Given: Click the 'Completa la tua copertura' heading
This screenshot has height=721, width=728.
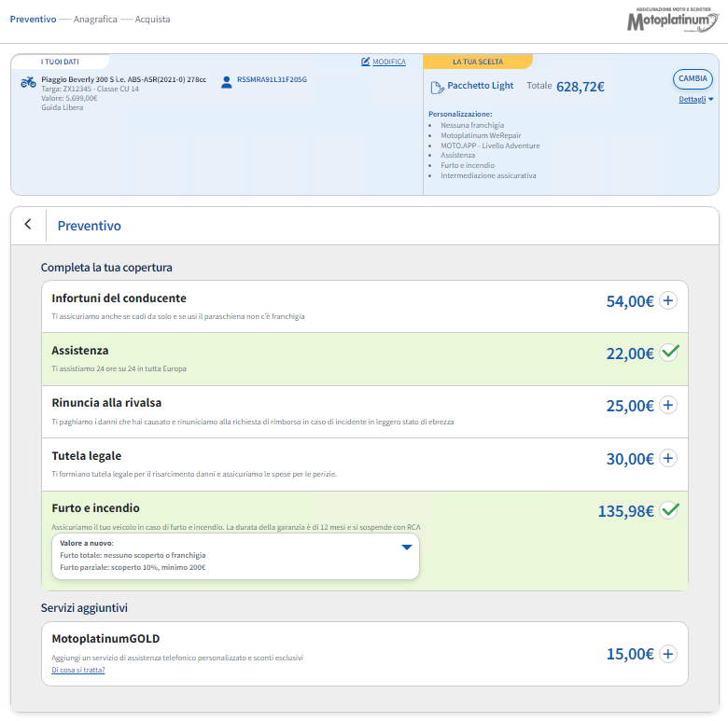Looking at the screenshot, I should pos(106,268).
